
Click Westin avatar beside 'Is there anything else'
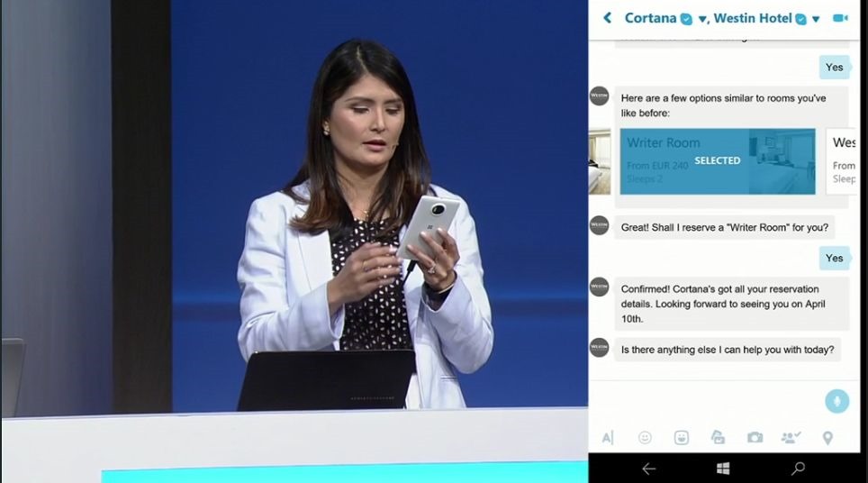[600, 347]
